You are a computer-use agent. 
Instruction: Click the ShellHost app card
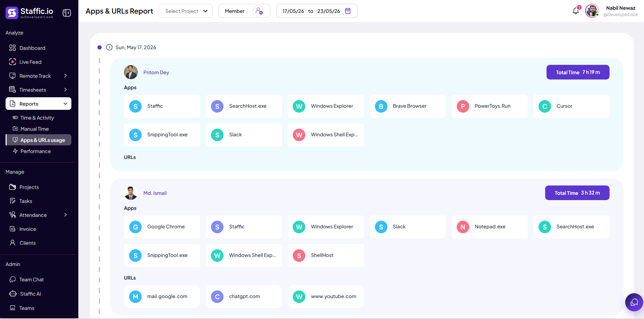pyautogui.click(x=325, y=256)
